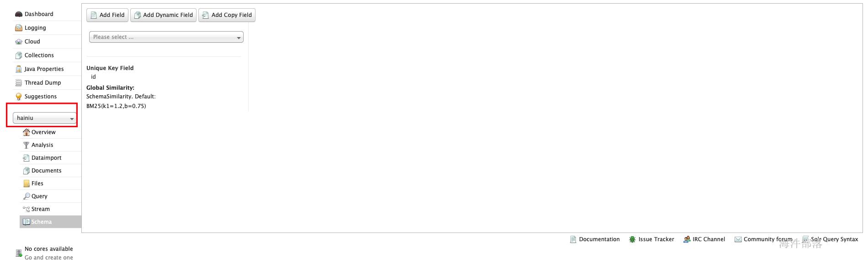Click the Suggestions lightbulb icon
The width and height of the screenshot is (868, 265).
[x=19, y=97]
